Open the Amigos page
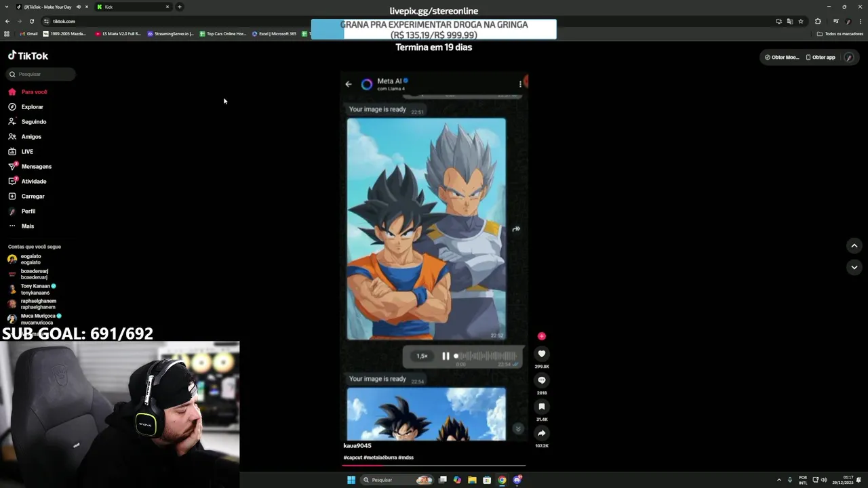Screen dimensions: 868x488 (x=25, y=137)
